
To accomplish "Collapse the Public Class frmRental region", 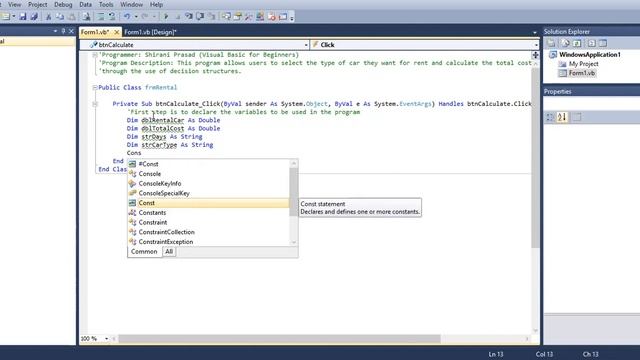I will (95, 87).
